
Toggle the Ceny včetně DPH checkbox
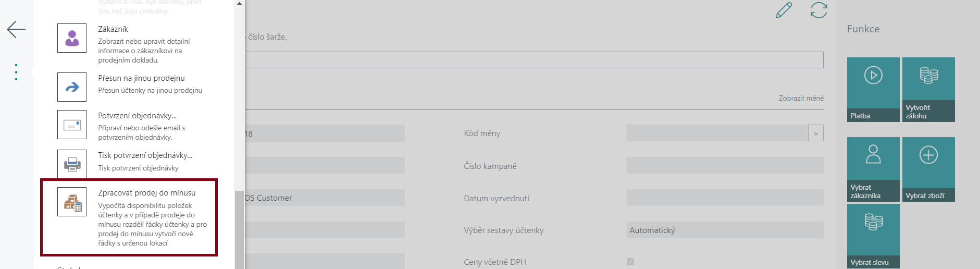[x=630, y=262]
